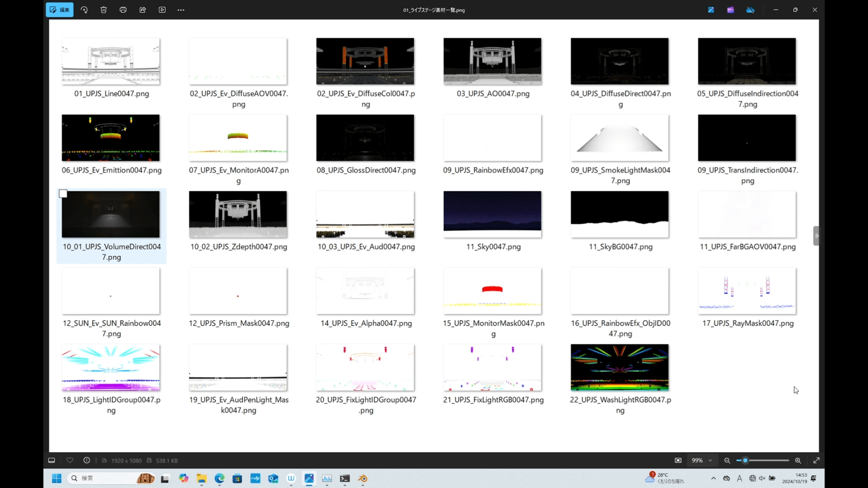Click the 10_02_UPJS_Zdepth0047.png file name
Screen dimensions: 868x488
pos(239,247)
